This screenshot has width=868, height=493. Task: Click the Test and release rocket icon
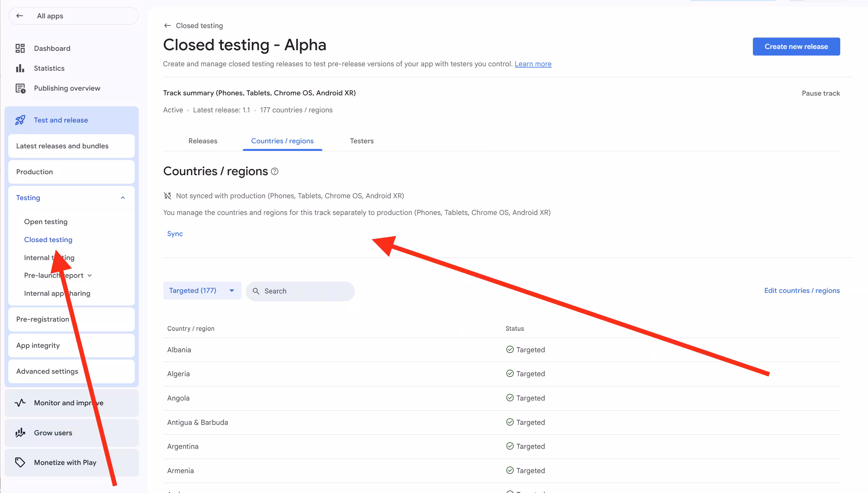coord(20,120)
